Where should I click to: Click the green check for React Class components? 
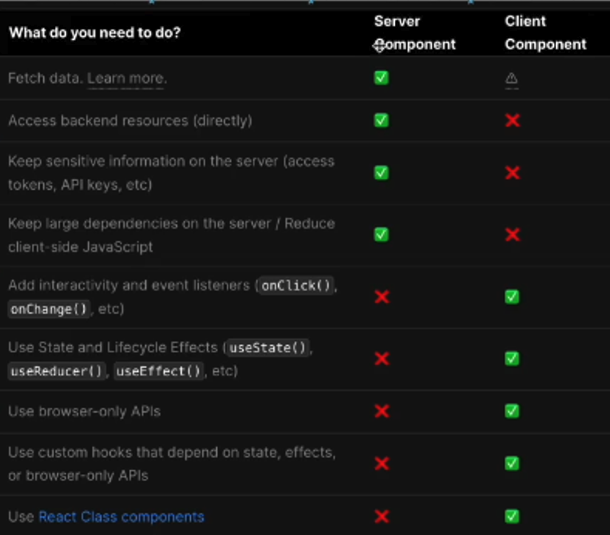pos(512,516)
